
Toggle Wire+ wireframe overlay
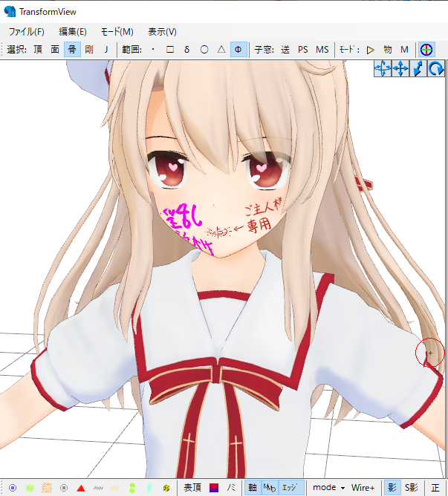(x=363, y=488)
